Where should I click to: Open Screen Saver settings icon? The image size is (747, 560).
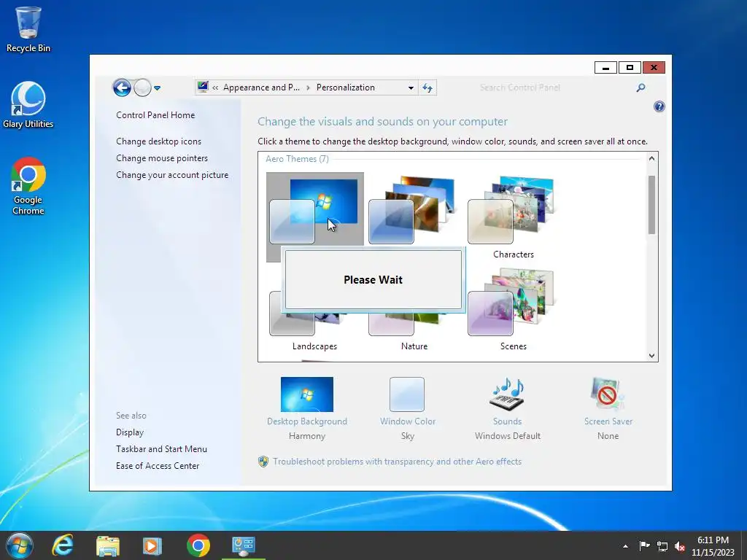tap(608, 394)
